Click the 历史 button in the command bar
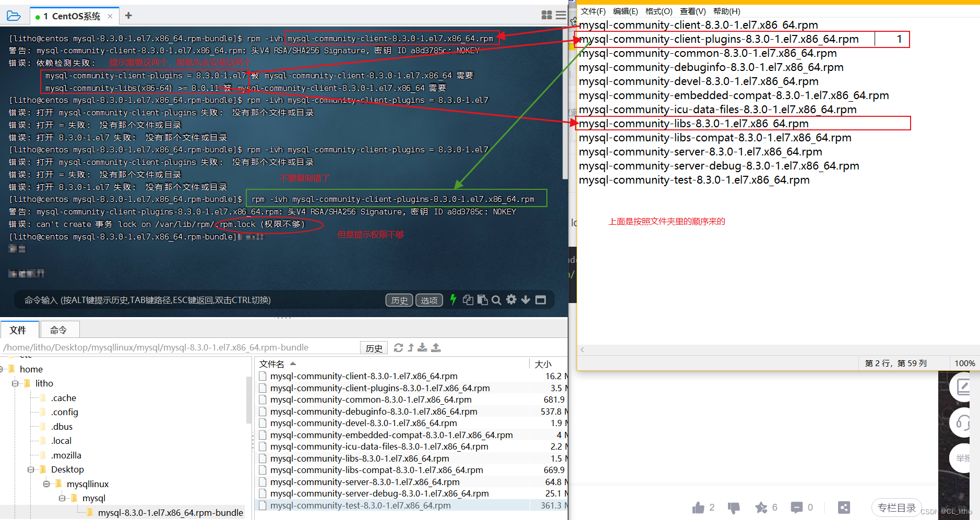 [x=399, y=300]
